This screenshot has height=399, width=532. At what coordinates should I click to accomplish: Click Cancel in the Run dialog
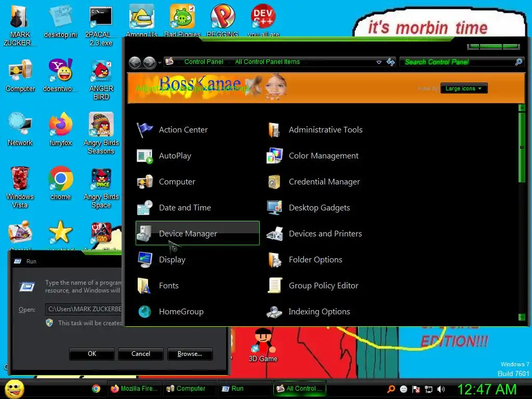coord(141,354)
